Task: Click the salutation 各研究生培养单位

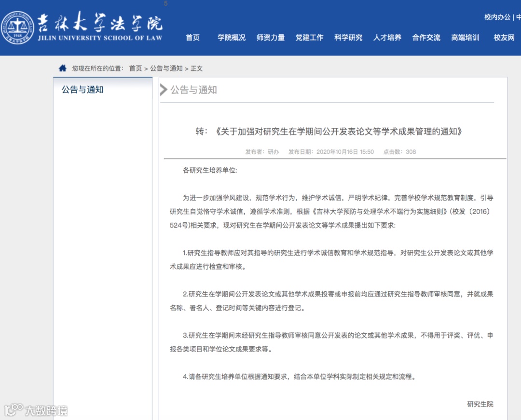Action: [x=210, y=170]
